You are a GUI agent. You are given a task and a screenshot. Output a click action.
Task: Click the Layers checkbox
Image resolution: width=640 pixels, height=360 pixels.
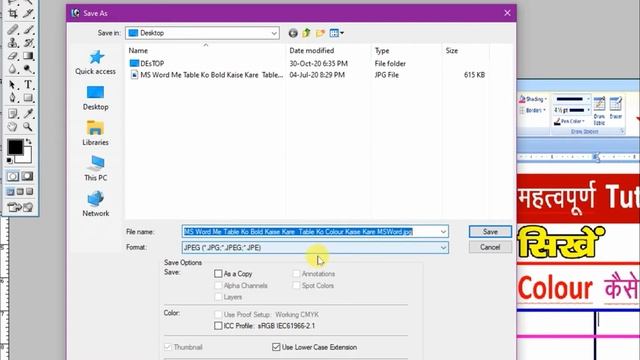218,297
